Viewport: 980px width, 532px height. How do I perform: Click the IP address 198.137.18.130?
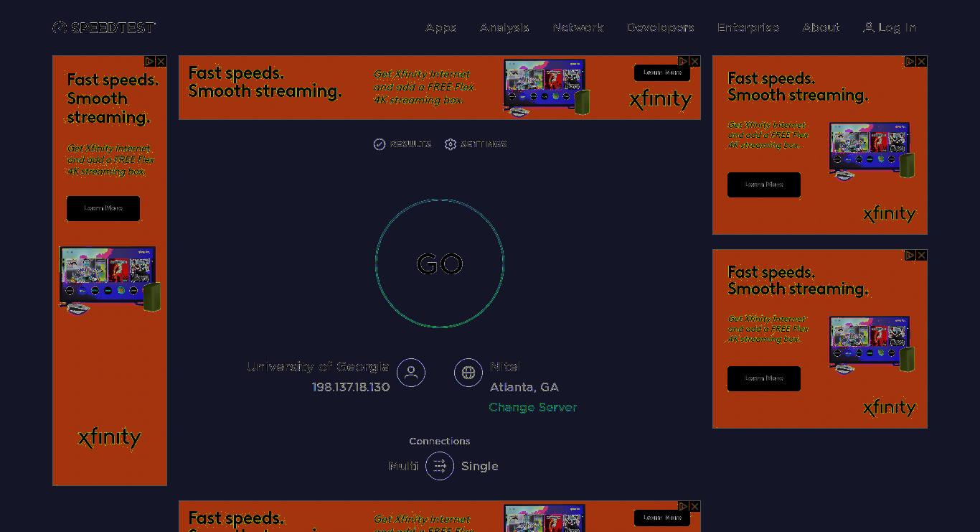pyautogui.click(x=351, y=387)
